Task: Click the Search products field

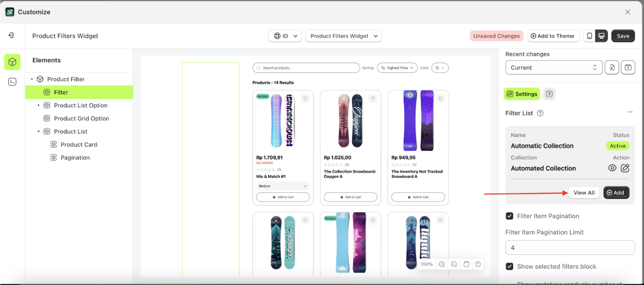Action: [x=306, y=68]
